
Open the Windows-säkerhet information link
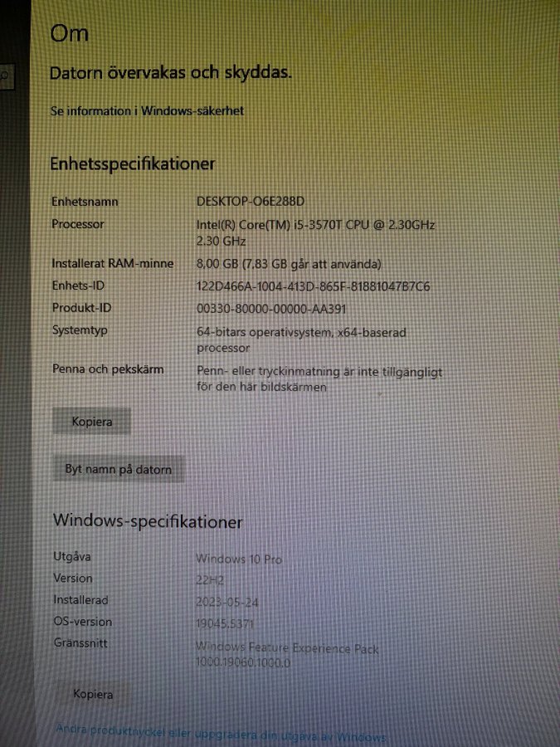[147, 110]
